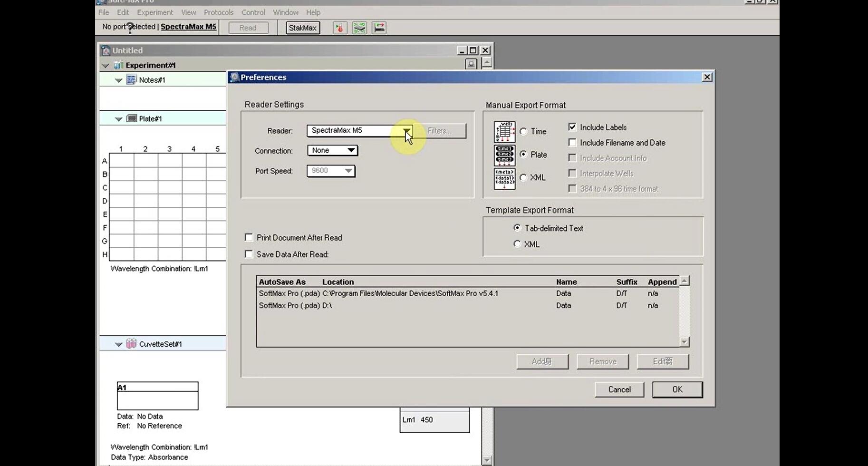Image resolution: width=868 pixels, height=466 pixels.
Task: Collapse the Plate#1 section
Action: (x=118, y=119)
